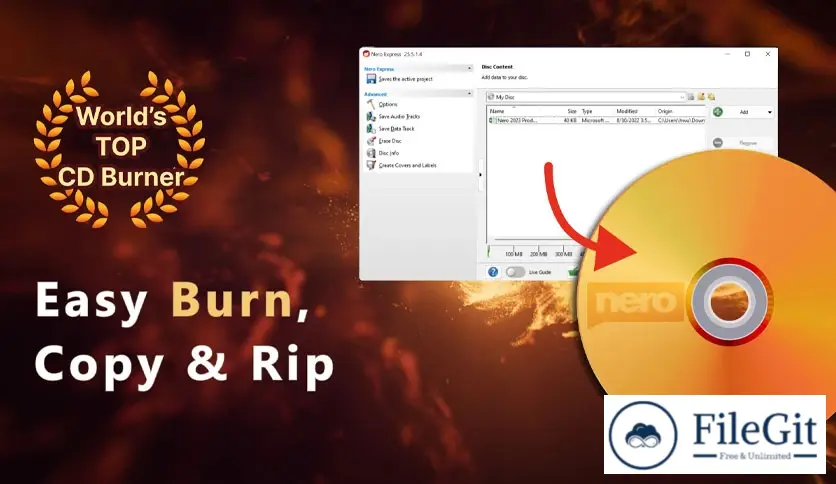Click the 200 MB mark on capacity bar
The image size is (836, 484).
[538, 254]
